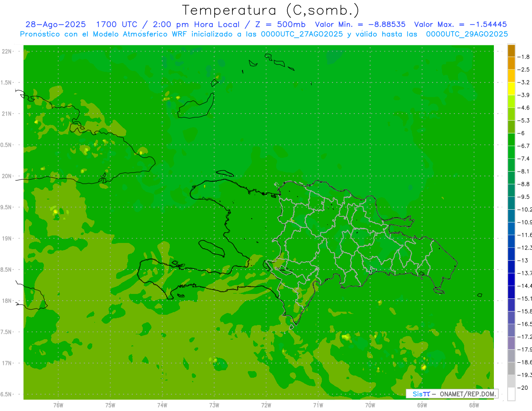Screen dimensions: 532x411
Task: Click the title "Temperatura (C,somb.)"
Action: [x=271, y=10]
